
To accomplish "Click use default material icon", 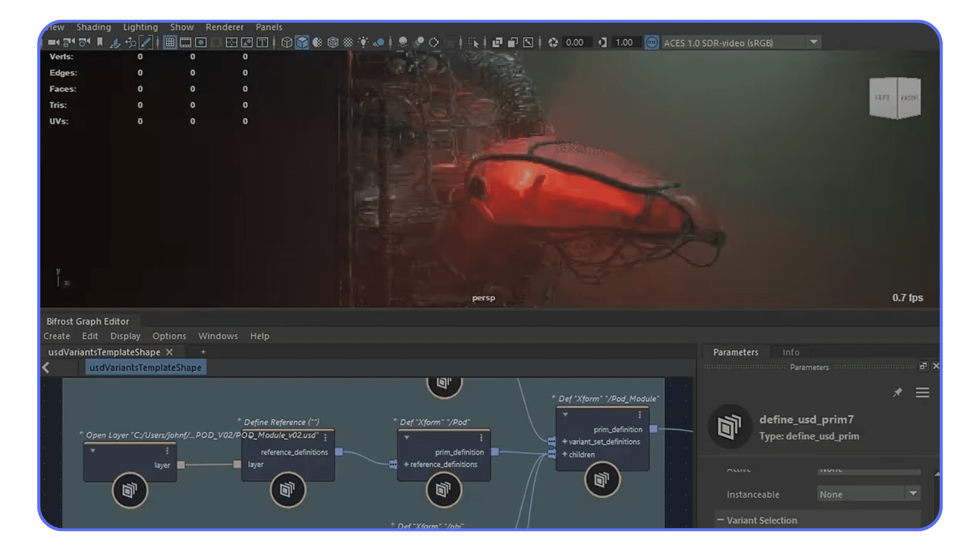I will pos(317,42).
